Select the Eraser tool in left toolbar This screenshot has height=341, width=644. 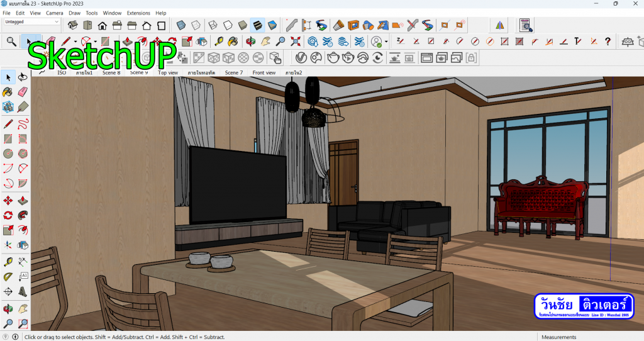(x=23, y=91)
